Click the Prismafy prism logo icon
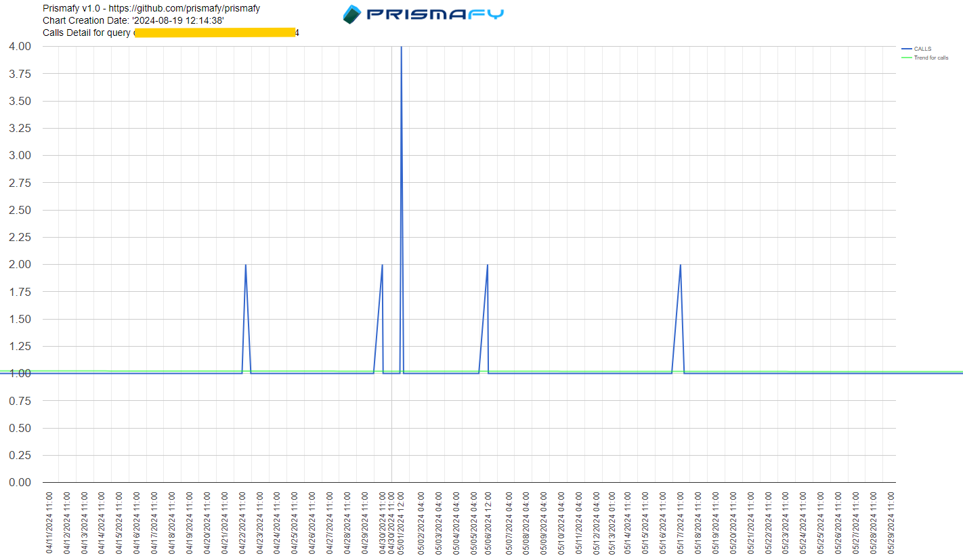This screenshot has height=560, width=963. click(x=352, y=14)
